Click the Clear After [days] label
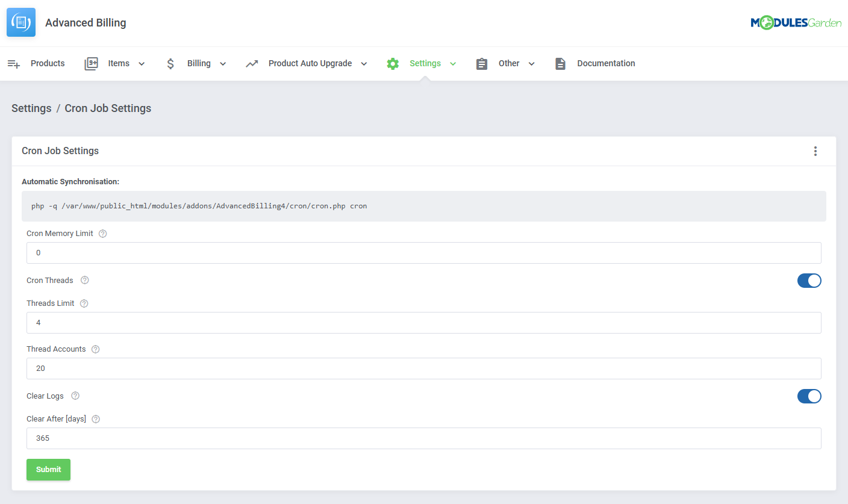 click(x=57, y=419)
